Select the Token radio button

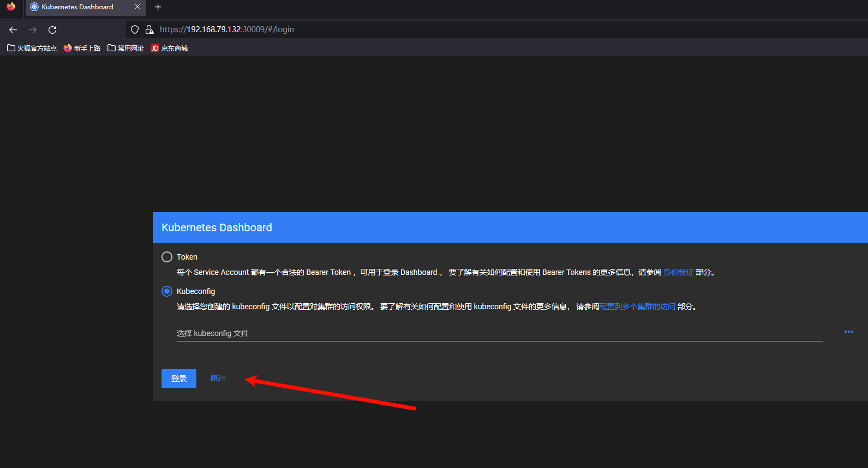coord(167,257)
